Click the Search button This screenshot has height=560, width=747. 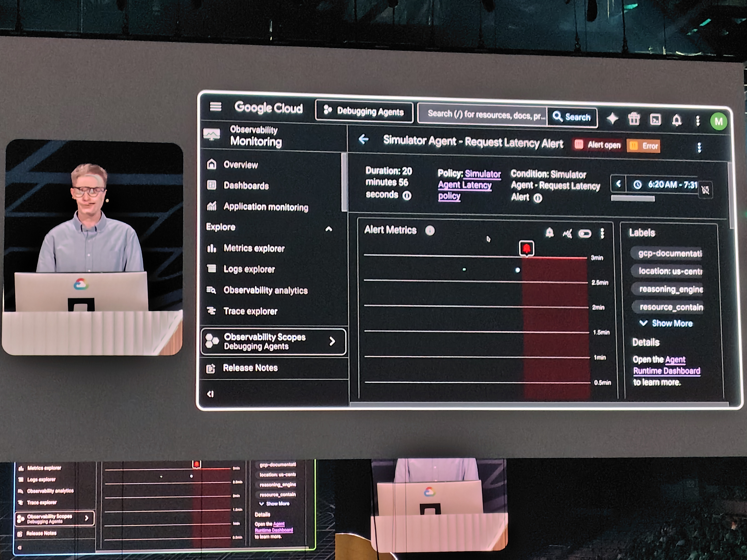[x=572, y=117]
